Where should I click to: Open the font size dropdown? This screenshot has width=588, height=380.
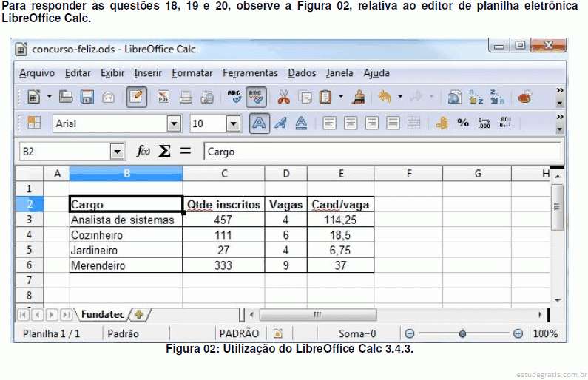(x=233, y=123)
